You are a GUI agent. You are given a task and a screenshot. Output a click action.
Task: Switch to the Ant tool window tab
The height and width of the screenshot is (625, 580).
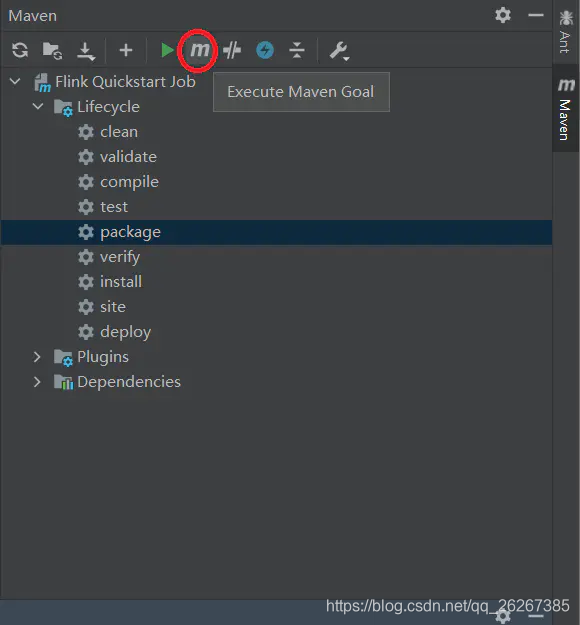tap(565, 32)
